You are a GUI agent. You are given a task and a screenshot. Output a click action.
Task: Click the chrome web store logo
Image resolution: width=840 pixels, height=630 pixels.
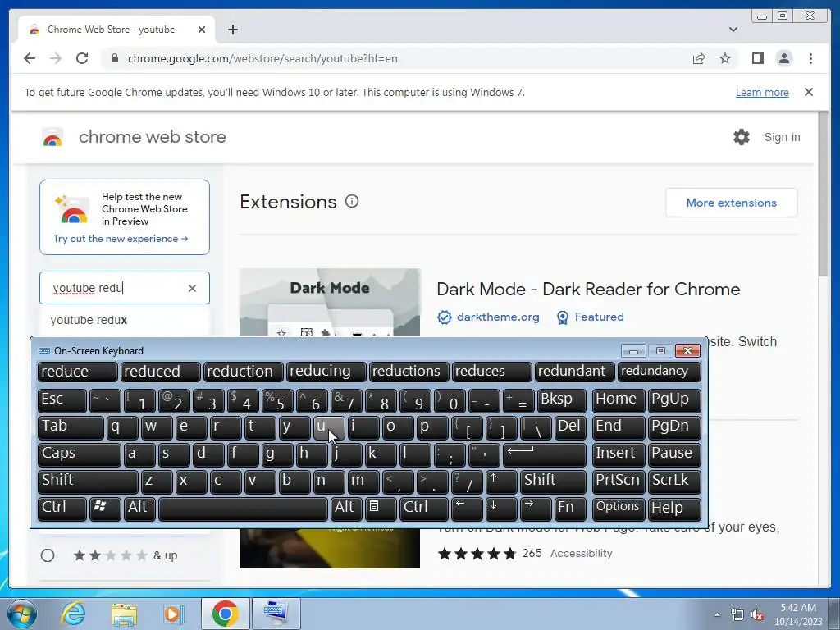tap(52, 137)
